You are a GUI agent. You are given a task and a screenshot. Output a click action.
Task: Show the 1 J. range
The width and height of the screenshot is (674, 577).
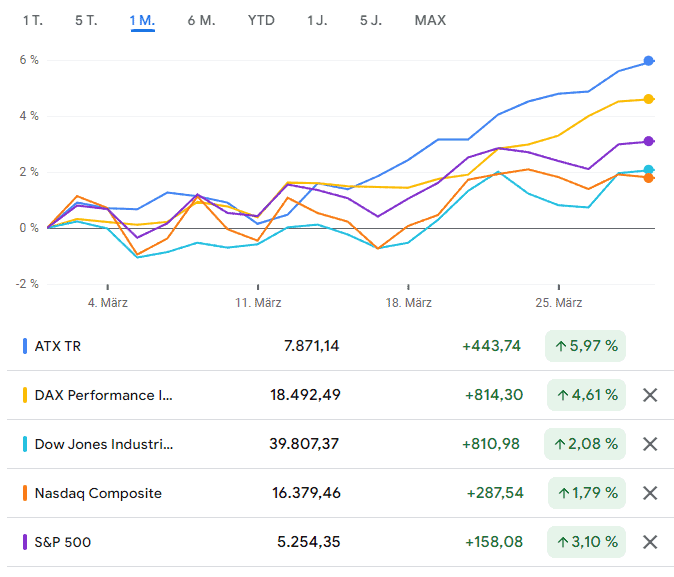click(x=317, y=20)
